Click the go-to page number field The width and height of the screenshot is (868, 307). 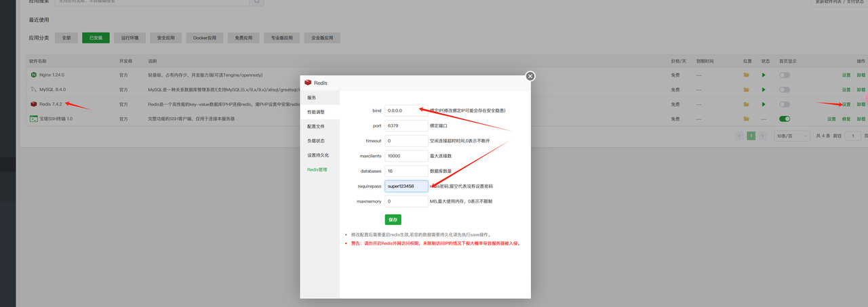tap(852, 136)
